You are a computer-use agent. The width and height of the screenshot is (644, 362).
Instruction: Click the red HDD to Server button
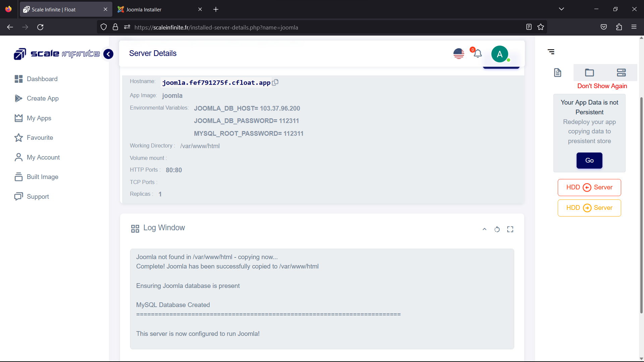click(x=589, y=187)
